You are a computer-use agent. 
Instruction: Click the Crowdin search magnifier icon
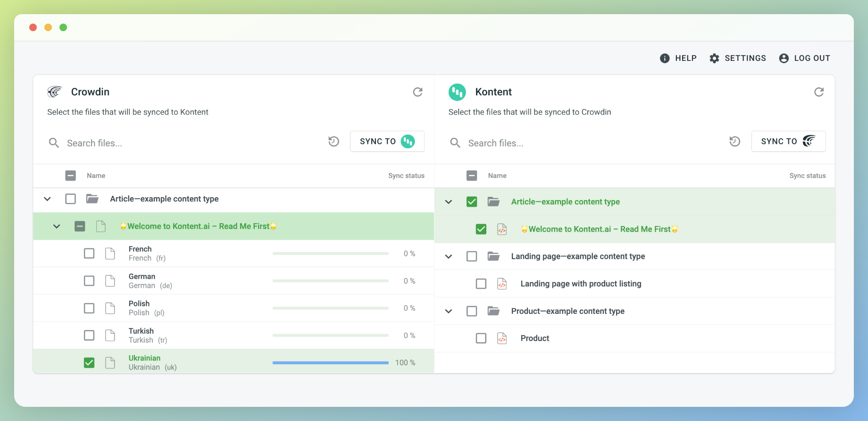(x=54, y=143)
